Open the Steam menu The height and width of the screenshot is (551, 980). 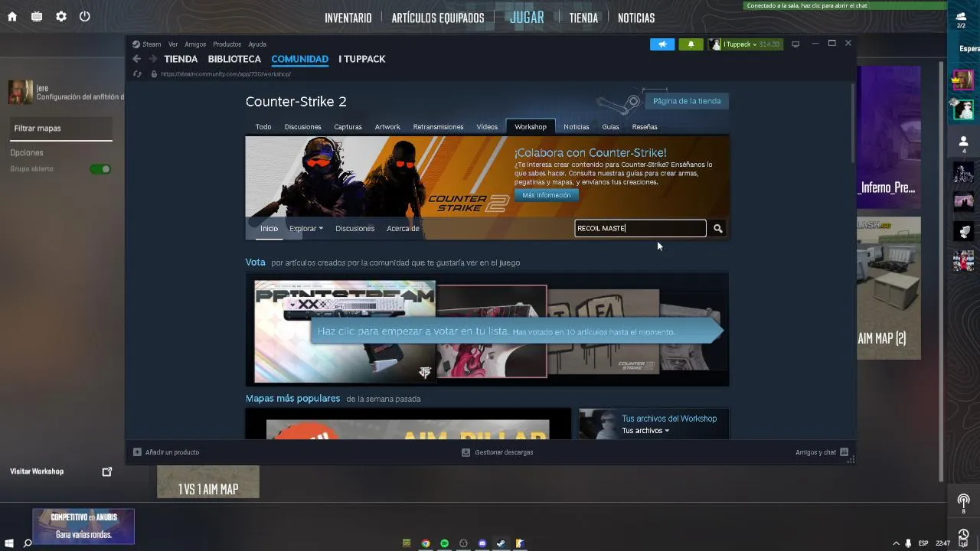[x=152, y=44]
